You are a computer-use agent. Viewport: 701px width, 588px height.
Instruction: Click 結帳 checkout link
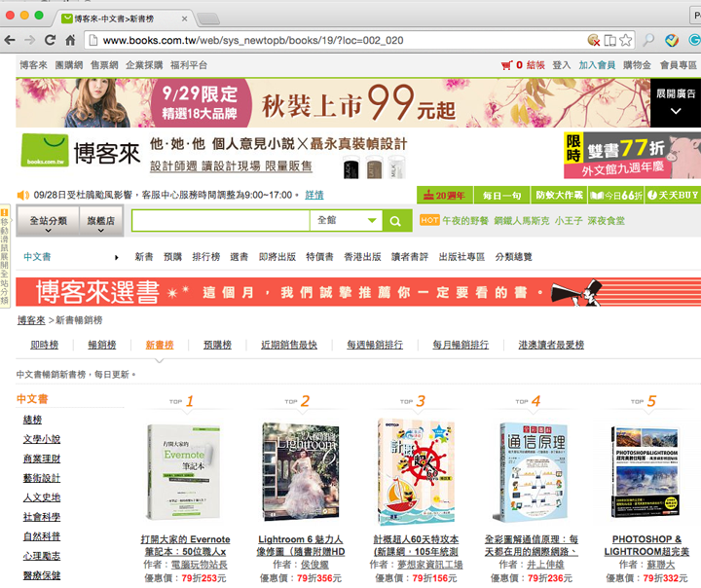coord(535,65)
